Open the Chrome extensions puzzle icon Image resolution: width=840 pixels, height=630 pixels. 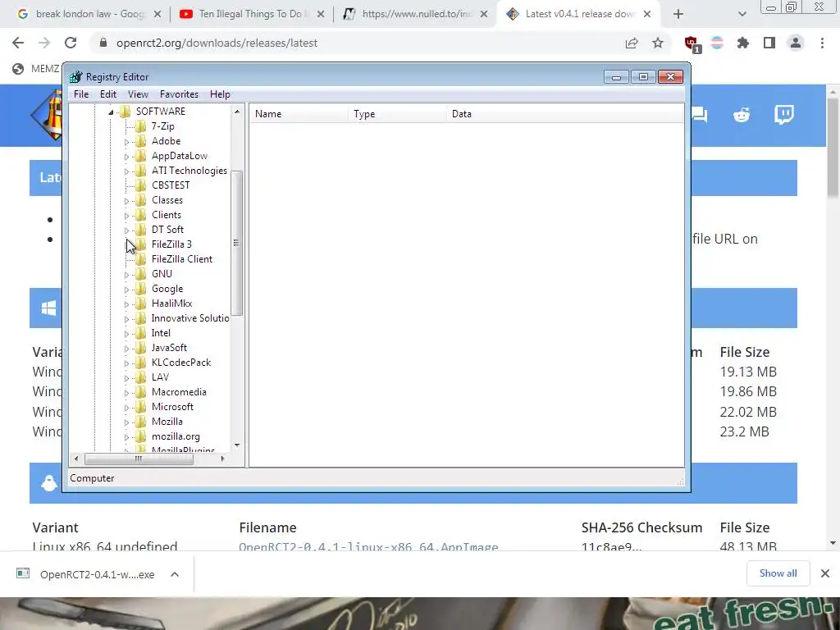(x=743, y=43)
